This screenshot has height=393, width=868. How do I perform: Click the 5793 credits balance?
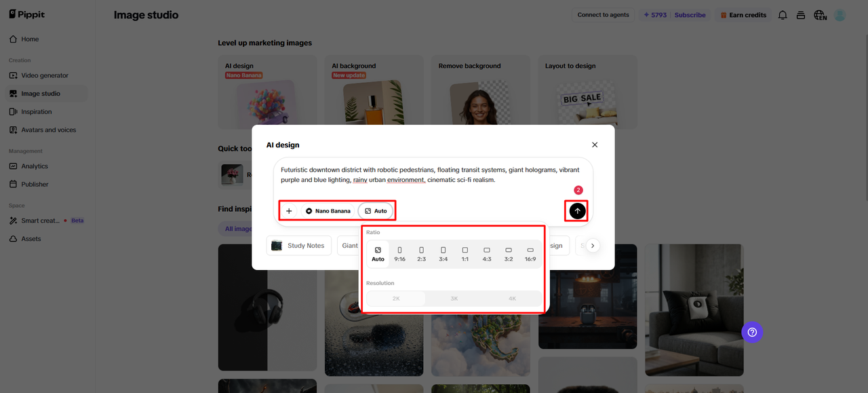pos(655,15)
